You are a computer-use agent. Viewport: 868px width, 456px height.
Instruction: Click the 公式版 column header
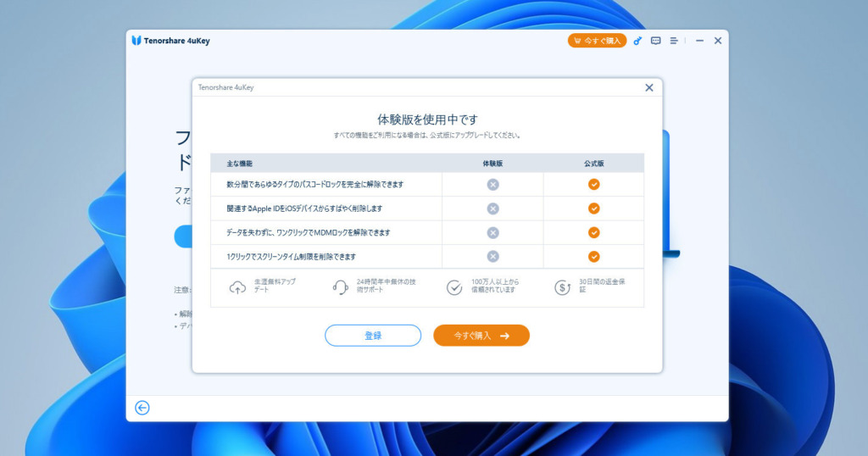click(594, 164)
